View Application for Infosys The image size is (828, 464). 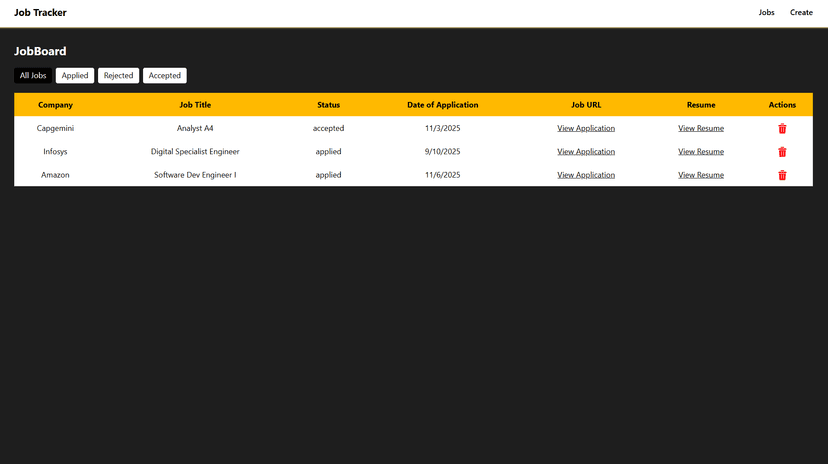pyautogui.click(x=586, y=151)
